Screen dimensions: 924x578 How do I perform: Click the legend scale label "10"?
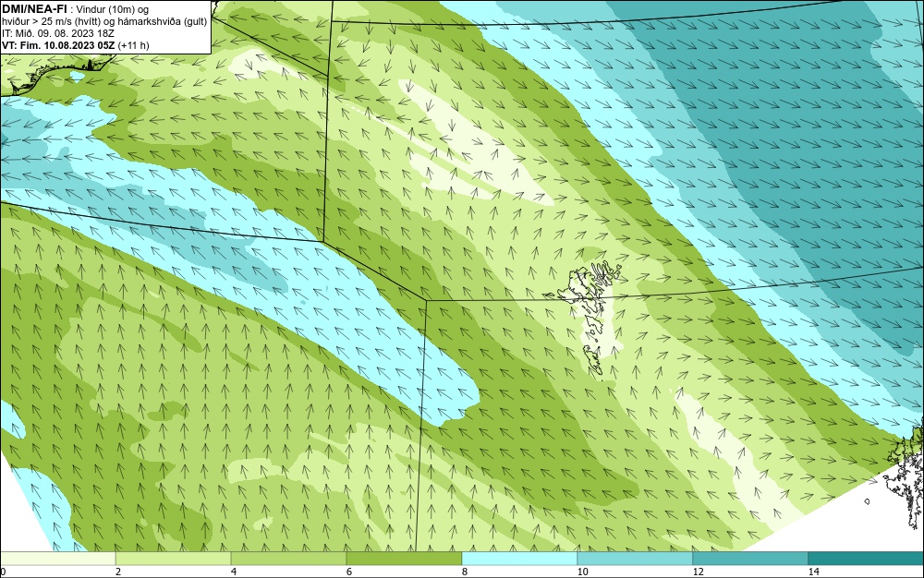click(582, 572)
